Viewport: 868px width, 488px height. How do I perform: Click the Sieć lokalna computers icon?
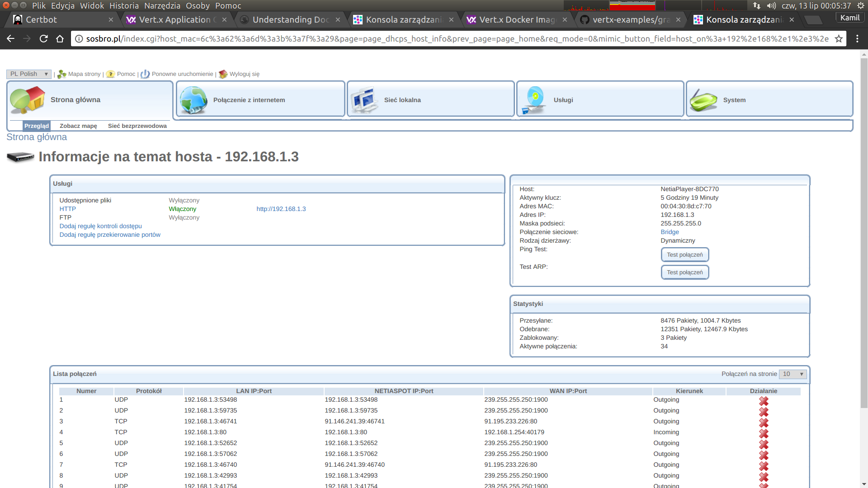[364, 100]
